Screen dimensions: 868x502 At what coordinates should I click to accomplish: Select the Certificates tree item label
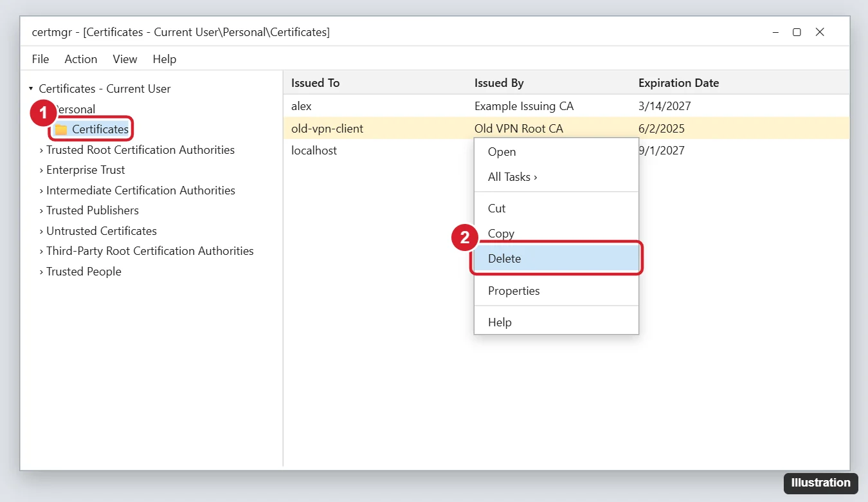[x=100, y=129]
